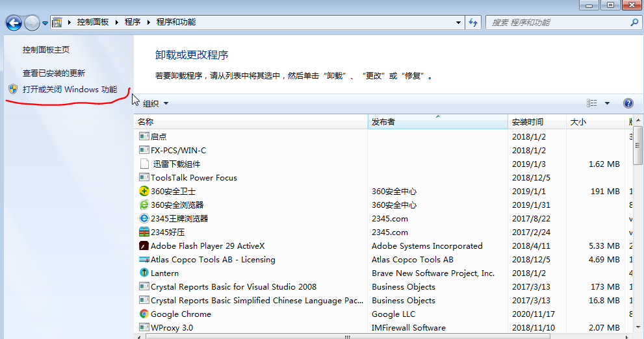The height and width of the screenshot is (339, 644).
Task: Open help with the question mark icon
Action: point(628,103)
